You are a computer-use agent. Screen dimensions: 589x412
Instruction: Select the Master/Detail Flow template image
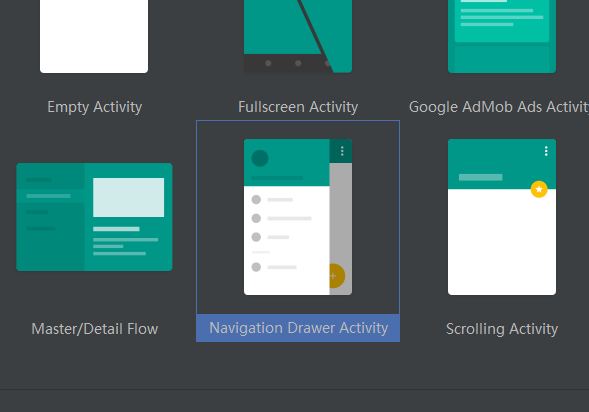click(x=94, y=217)
